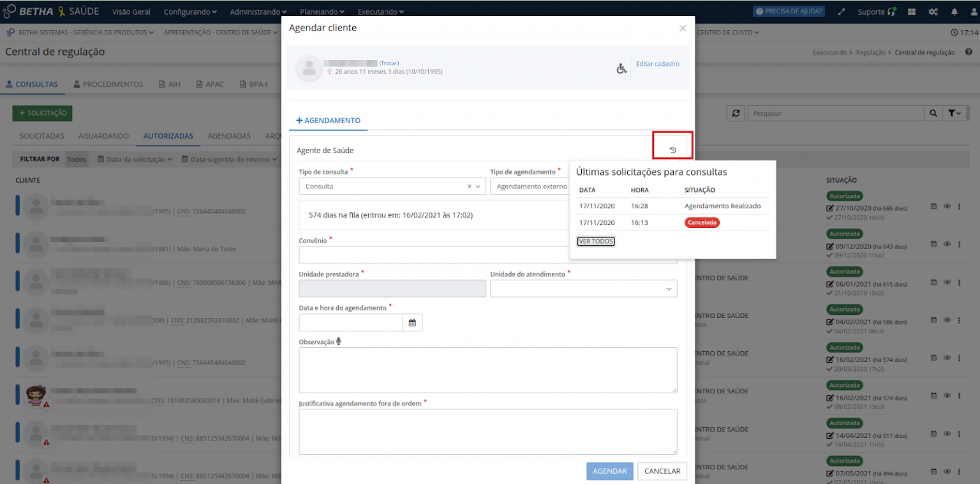
Task: Select Aguardando sub-tab
Action: point(103,136)
